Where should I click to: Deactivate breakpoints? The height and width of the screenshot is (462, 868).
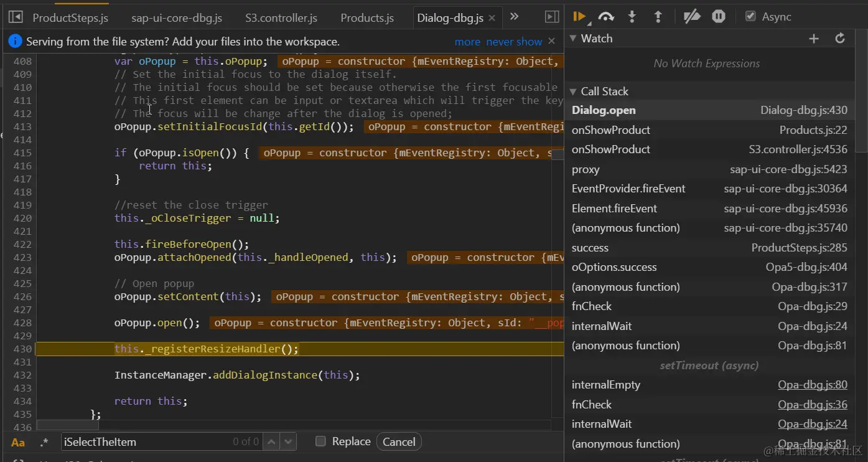point(692,17)
